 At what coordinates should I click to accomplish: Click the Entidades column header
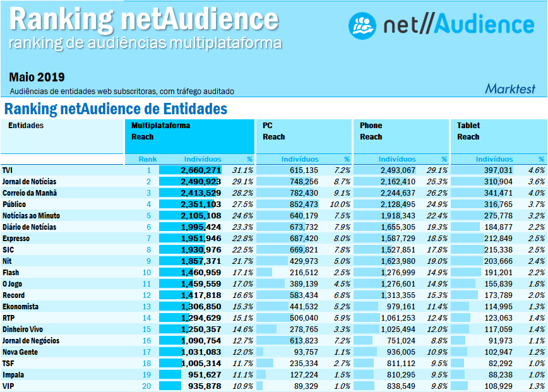click(x=26, y=126)
